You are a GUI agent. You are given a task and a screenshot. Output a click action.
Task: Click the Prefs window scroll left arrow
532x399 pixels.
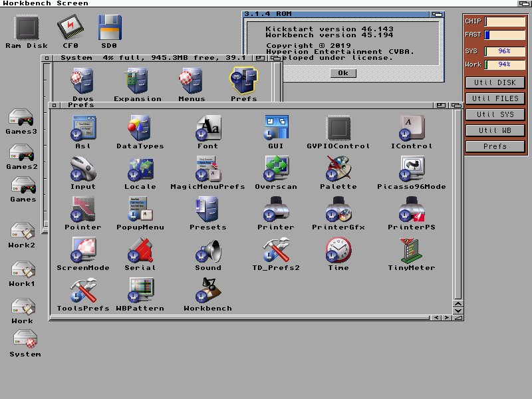click(436, 318)
